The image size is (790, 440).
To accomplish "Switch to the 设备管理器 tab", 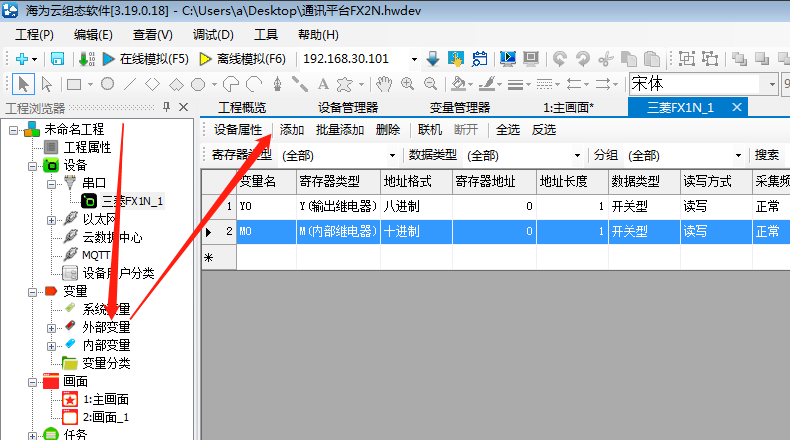I will pyautogui.click(x=348, y=107).
